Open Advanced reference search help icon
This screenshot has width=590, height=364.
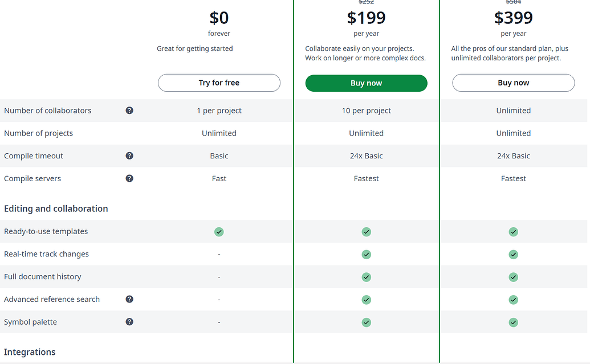(x=129, y=299)
